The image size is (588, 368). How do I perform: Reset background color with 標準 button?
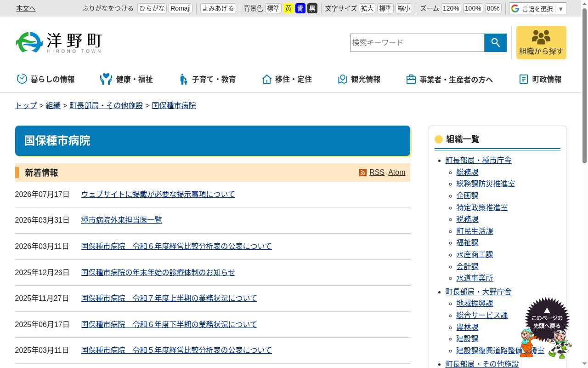click(273, 8)
